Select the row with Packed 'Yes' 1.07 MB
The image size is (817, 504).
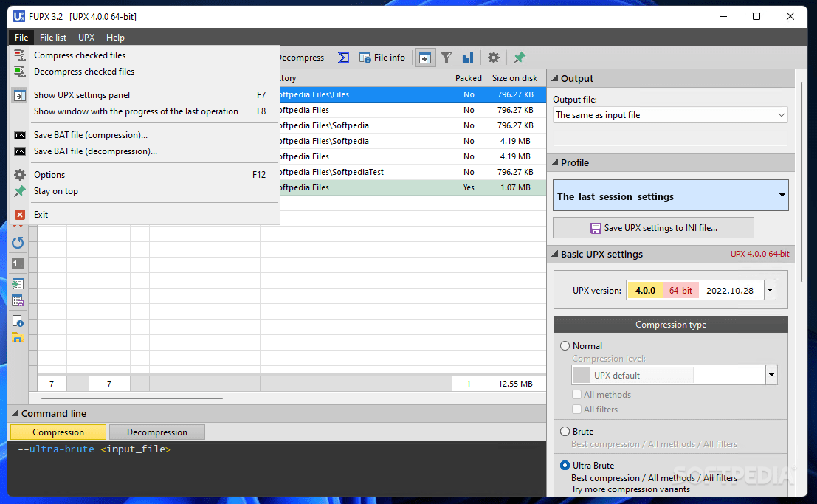[x=412, y=187]
